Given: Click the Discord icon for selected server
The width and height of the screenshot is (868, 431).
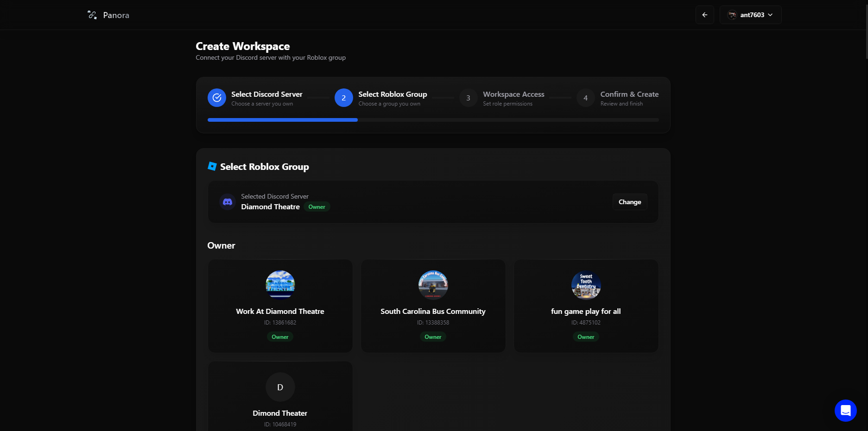Looking at the screenshot, I should [228, 202].
